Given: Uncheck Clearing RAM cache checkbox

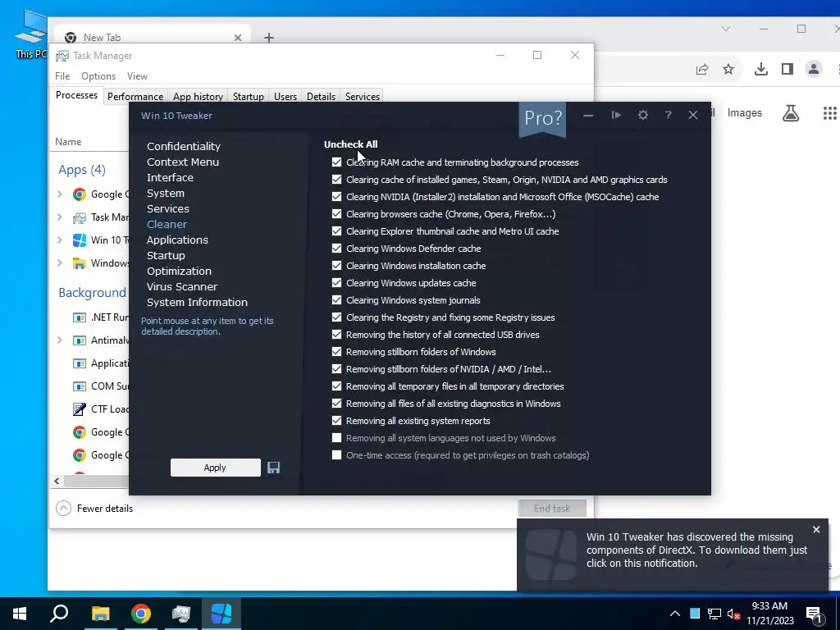Looking at the screenshot, I should pos(336,162).
